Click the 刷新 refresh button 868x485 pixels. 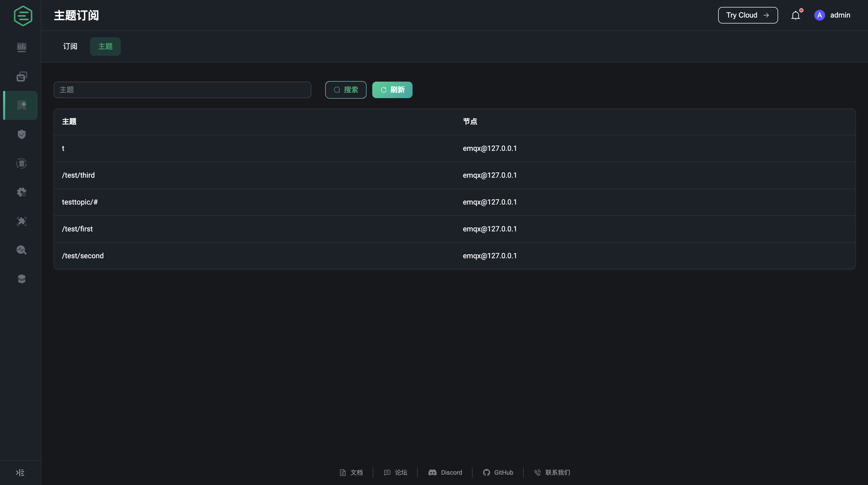point(392,90)
